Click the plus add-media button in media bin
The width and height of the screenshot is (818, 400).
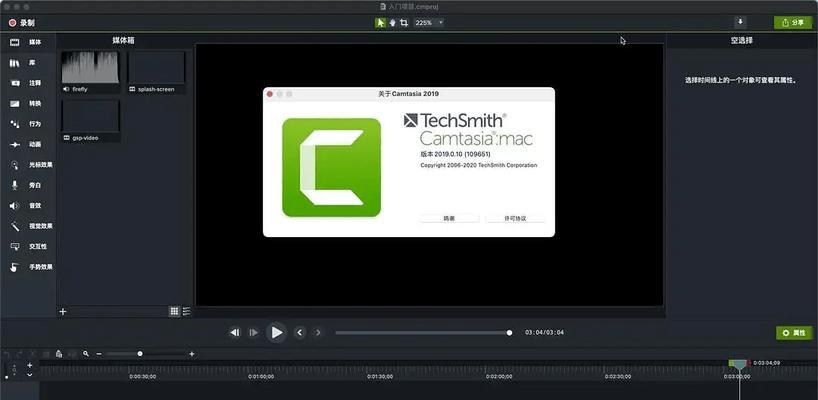pos(63,311)
